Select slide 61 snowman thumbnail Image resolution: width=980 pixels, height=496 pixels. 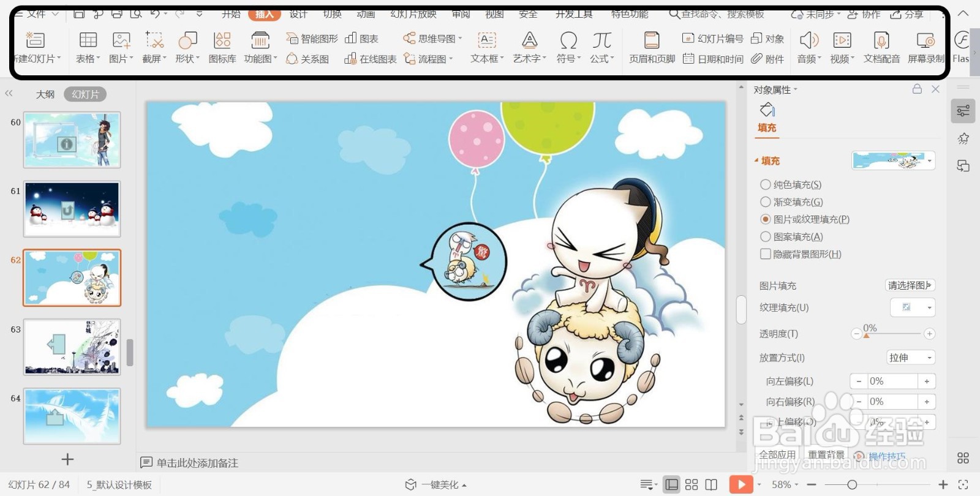click(72, 209)
